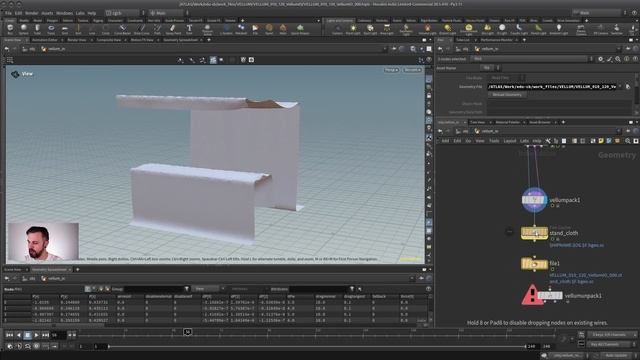Open the Geometry File chooser button
The width and height of the screenshot is (640, 360).
click(628, 87)
